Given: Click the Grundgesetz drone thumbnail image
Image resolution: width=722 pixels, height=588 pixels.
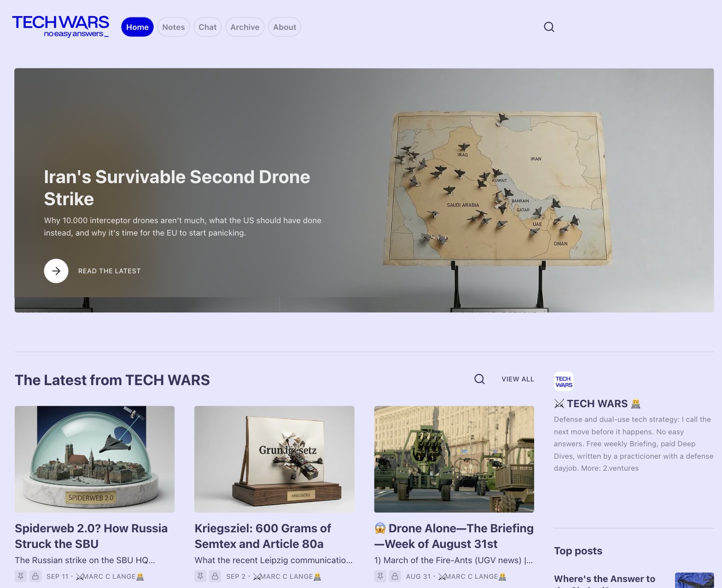Looking at the screenshot, I should point(274,459).
